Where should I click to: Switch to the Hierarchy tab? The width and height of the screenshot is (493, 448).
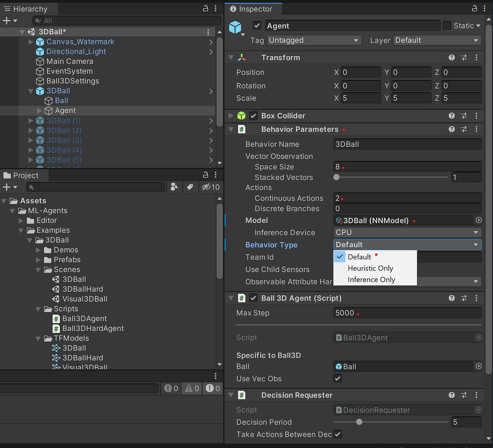tap(29, 9)
